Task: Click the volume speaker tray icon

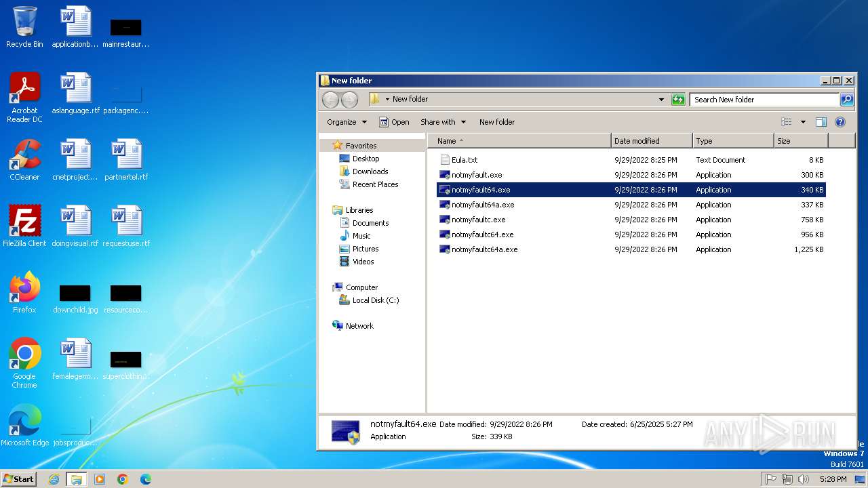Action: pos(804,479)
